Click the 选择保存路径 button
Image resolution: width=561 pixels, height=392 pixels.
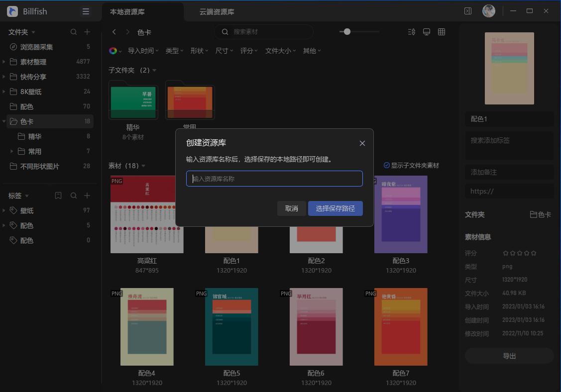coord(336,208)
